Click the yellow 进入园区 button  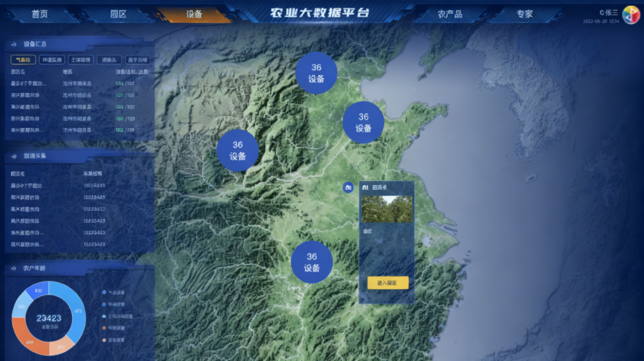387,283
